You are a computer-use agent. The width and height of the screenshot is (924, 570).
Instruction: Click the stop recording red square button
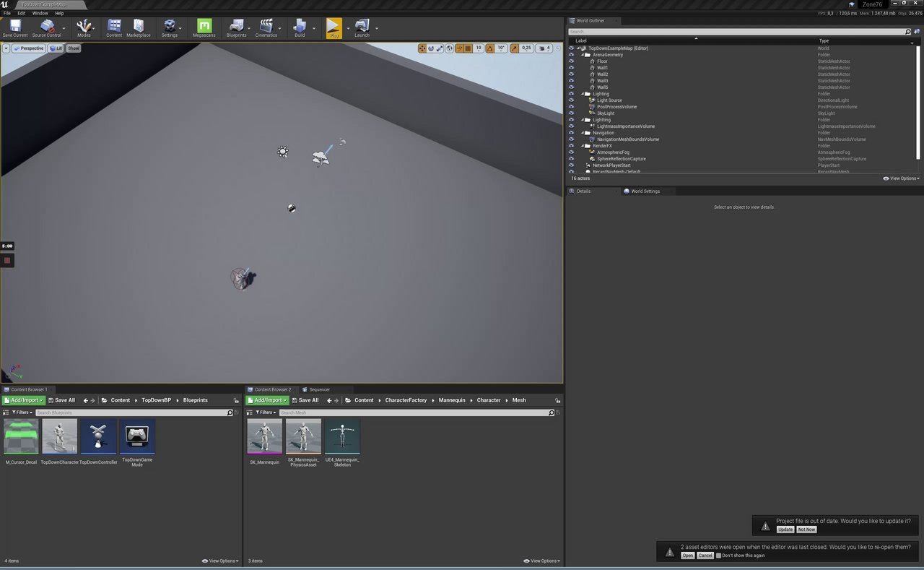7,260
